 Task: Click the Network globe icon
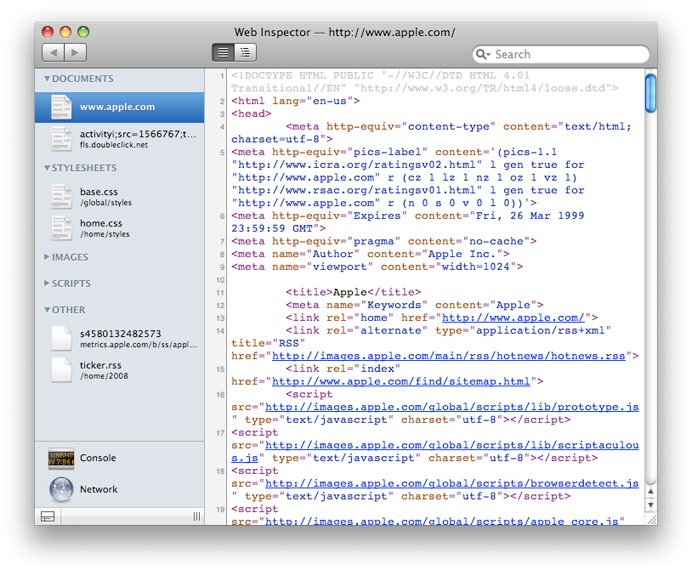pos(61,490)
